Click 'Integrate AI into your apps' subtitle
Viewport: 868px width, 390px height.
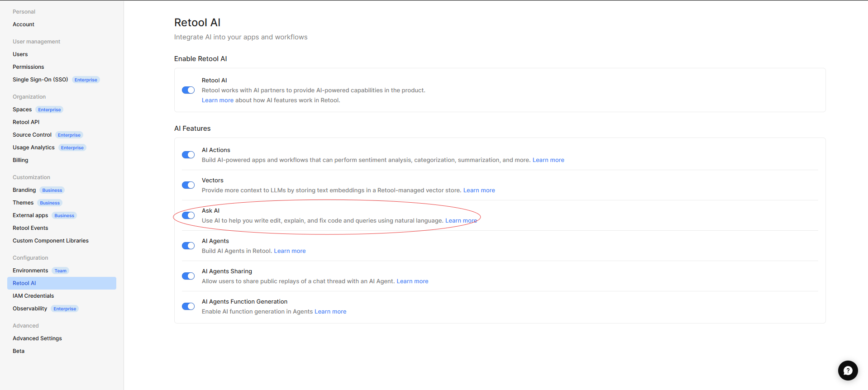(x=241, y=37)
